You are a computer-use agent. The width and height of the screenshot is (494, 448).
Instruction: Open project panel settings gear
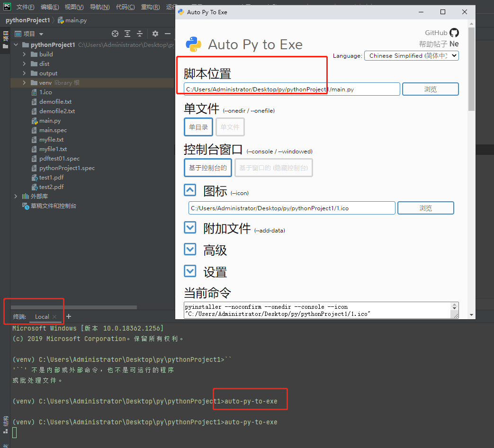pyautogui.click(x=155, y=34)
